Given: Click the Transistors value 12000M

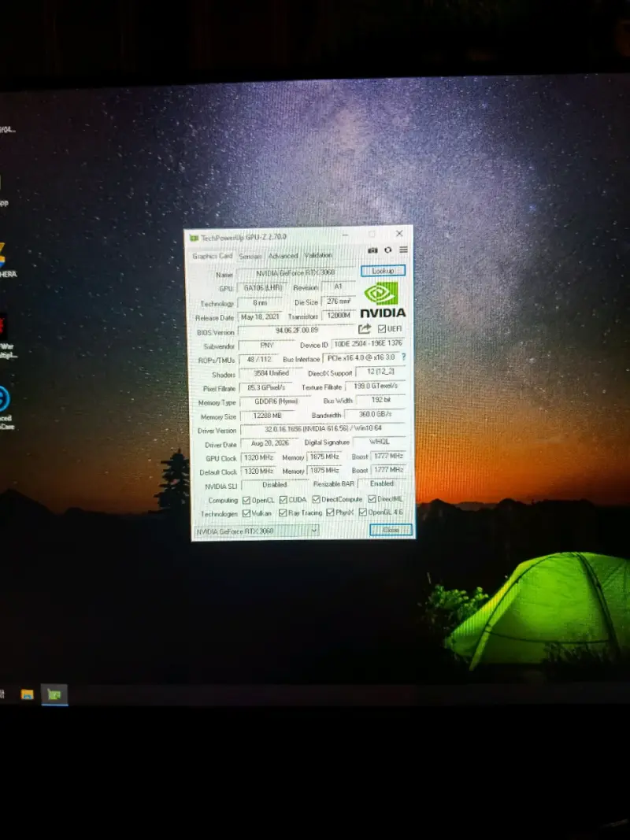Looking at the screenshot, I should click(339, 316).
